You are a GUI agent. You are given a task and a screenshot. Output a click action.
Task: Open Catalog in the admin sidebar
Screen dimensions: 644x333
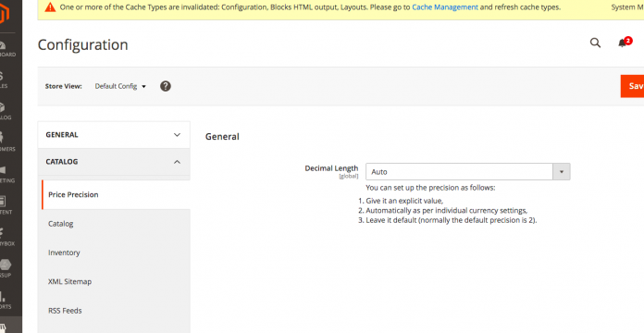pyautogui.click(x=6, y=111)
